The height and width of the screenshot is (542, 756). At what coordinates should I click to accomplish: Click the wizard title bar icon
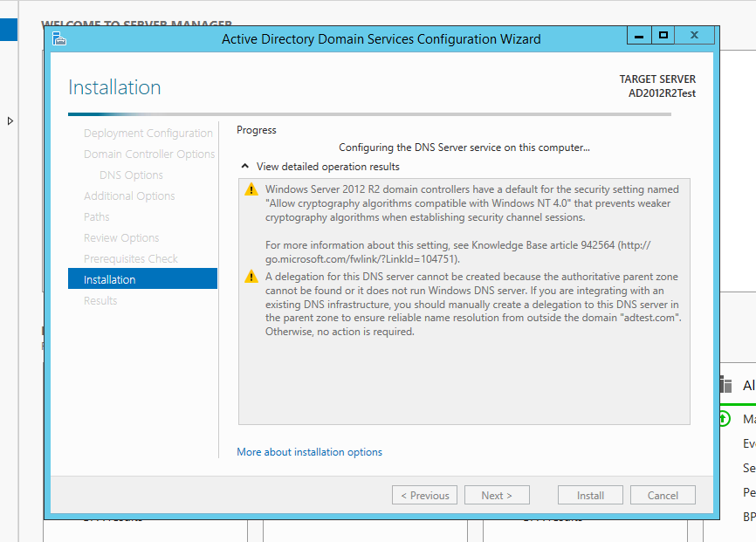pyautogui.click(x=58, y=38)
